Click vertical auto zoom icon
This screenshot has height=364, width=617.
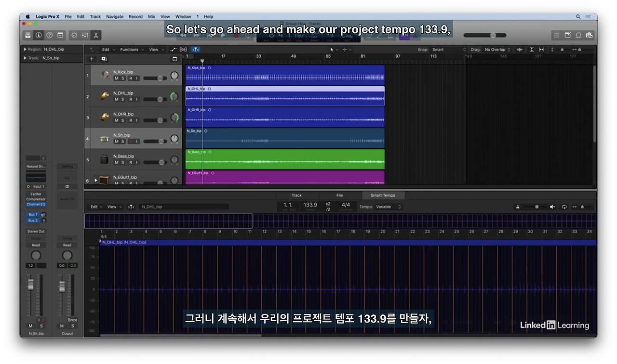coord(532,50)
